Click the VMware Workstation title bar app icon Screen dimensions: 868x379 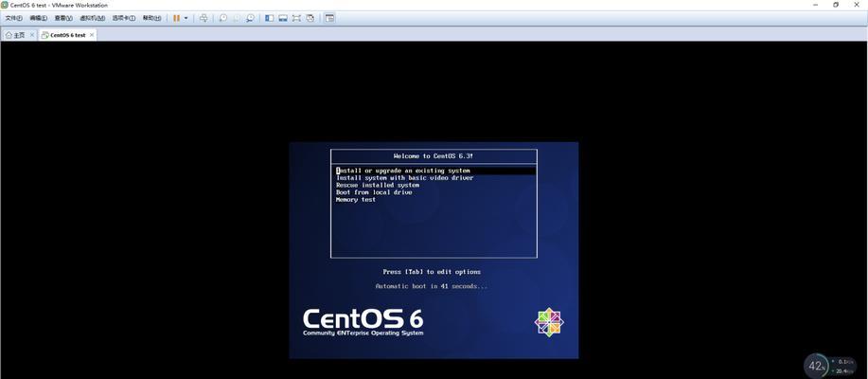point(5,5)
